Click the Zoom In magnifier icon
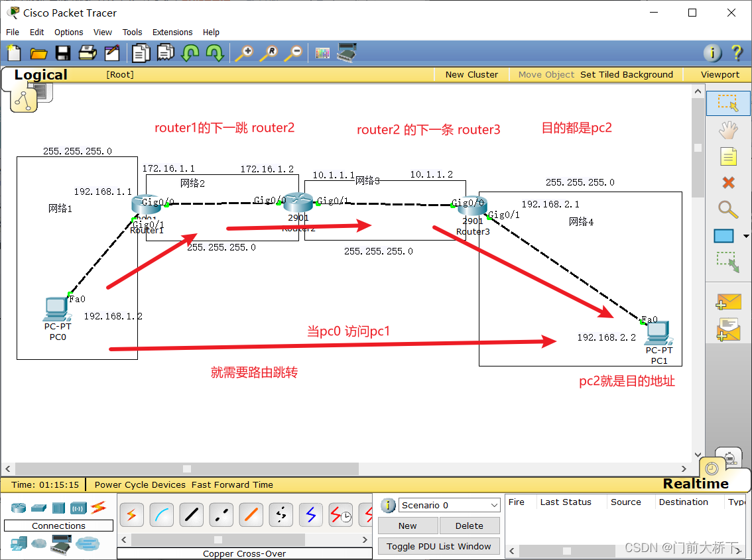The height and width of the screenshot is (560, 752). 244,53
